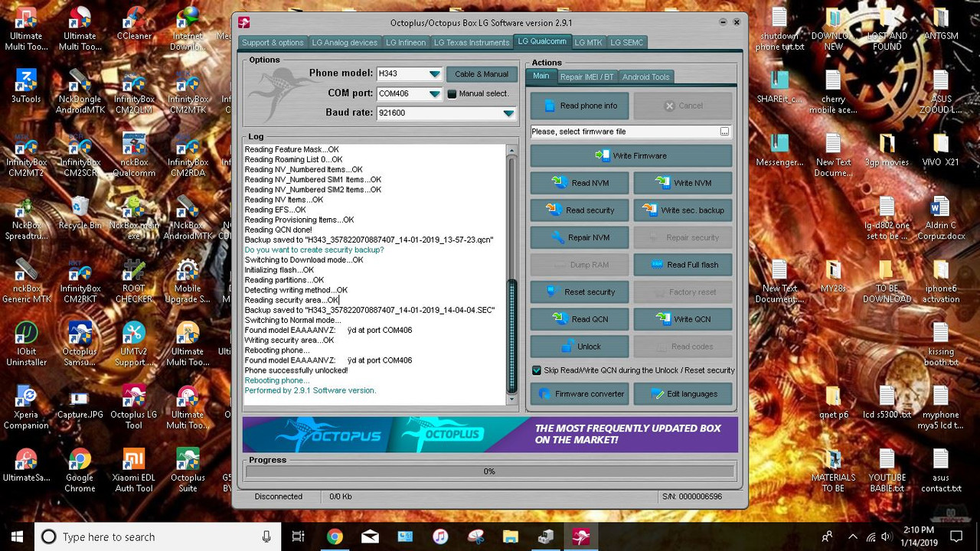Open the Windows Start menu
The height and width of the screenshot is (551, 980).
(17, 536)
